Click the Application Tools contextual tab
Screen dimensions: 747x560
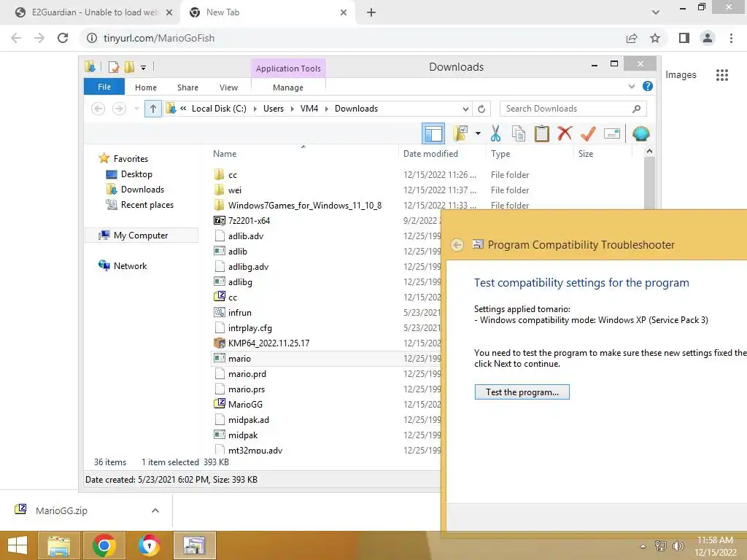click(288, 69)
